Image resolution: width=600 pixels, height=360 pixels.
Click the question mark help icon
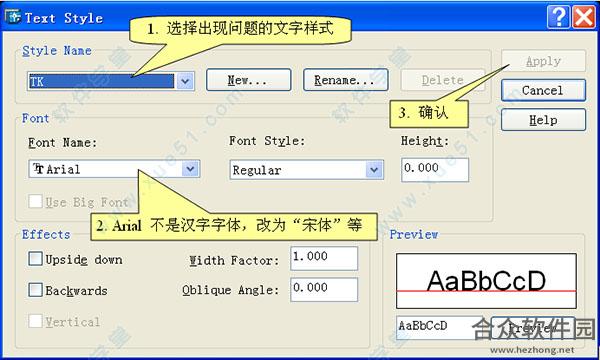[558, 17]
